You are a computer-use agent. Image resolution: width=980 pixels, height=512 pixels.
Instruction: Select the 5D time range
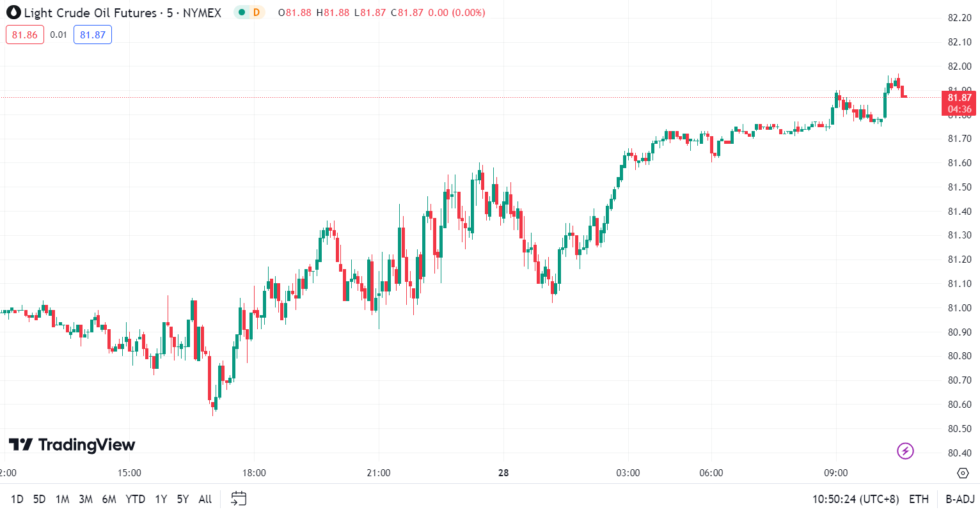[x=39, y=499]
